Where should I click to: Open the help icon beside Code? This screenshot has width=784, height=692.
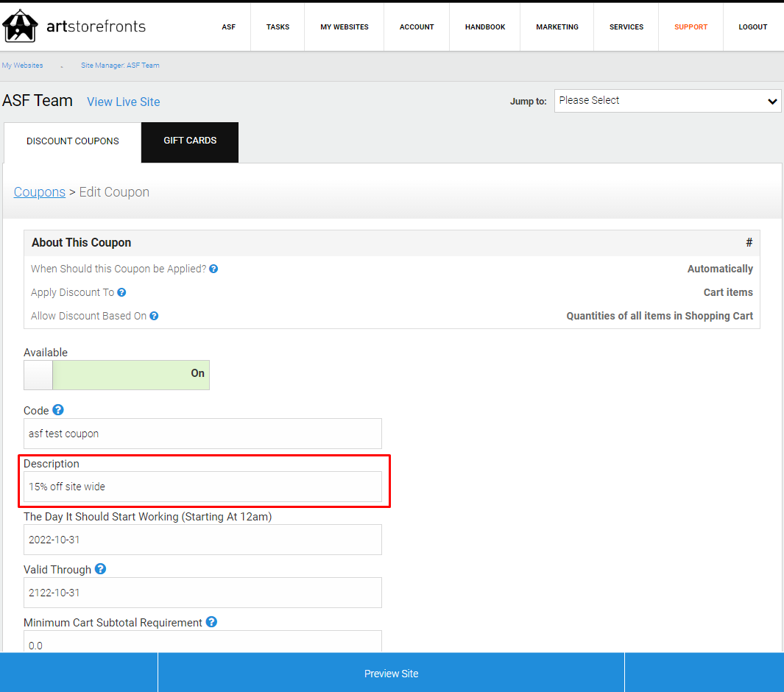point(57,410)
